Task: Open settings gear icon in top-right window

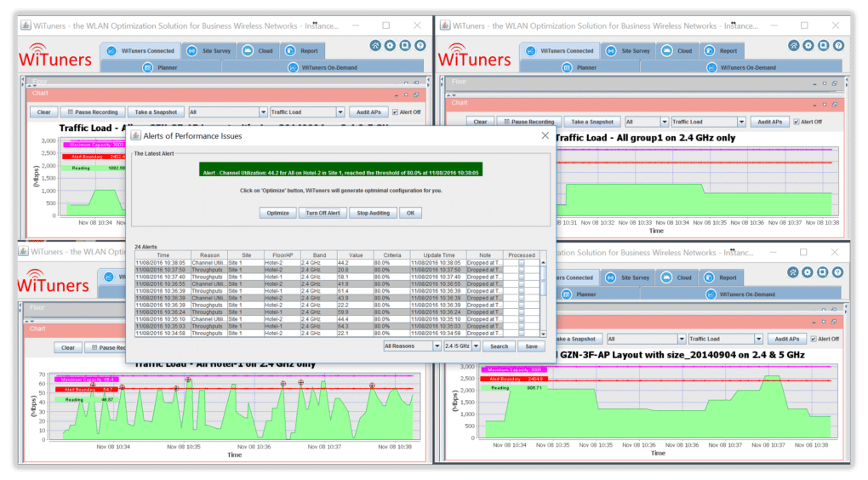Action: point(808,45)
